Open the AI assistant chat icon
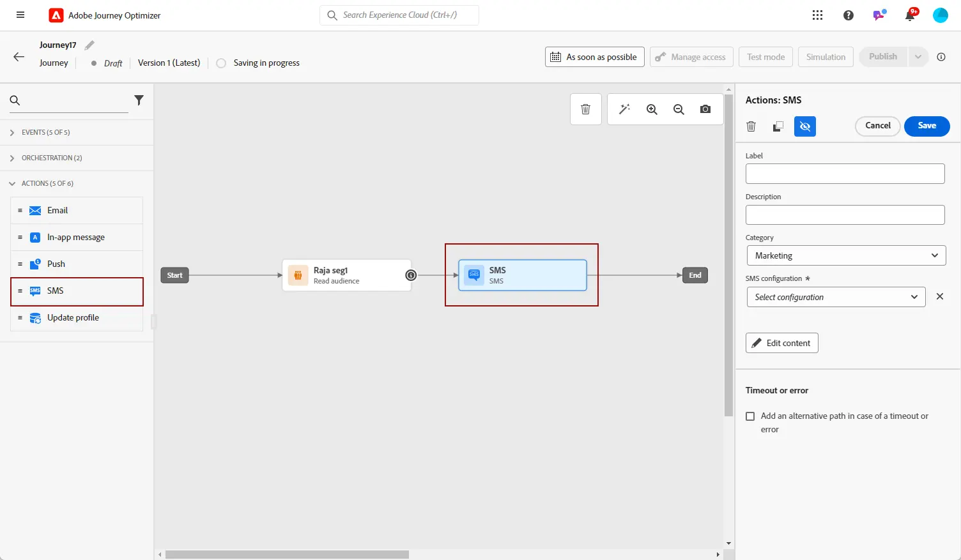Viewport: 961px width, 560px height. coord(879,15)
